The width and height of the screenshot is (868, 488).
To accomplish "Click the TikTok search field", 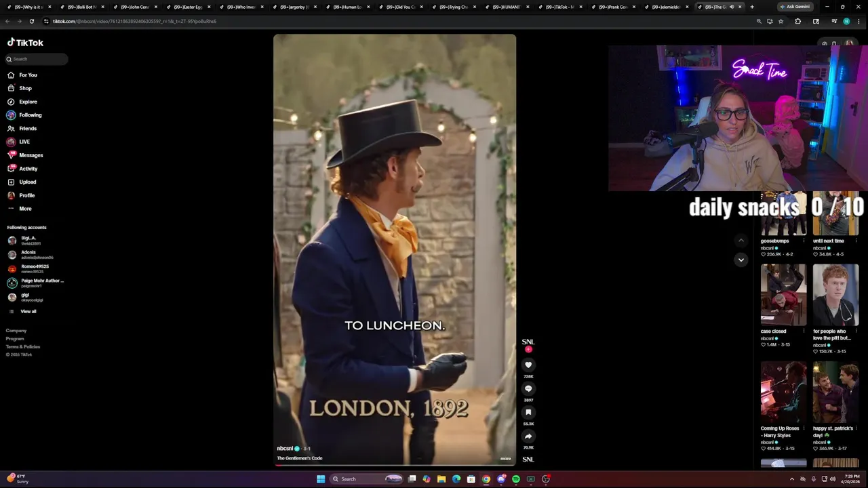I will coord(37,59).
